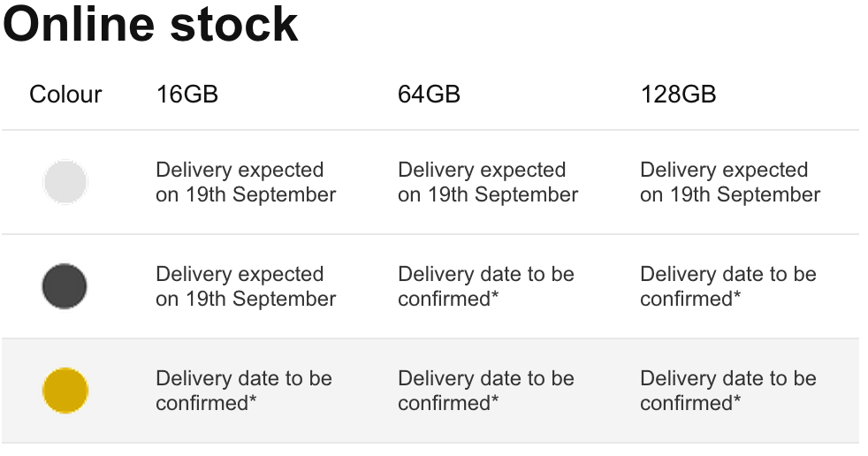Select space grey 64GB delivery text
The height and width of the screenshot is (456, 868).
click(x=486, y=286)
